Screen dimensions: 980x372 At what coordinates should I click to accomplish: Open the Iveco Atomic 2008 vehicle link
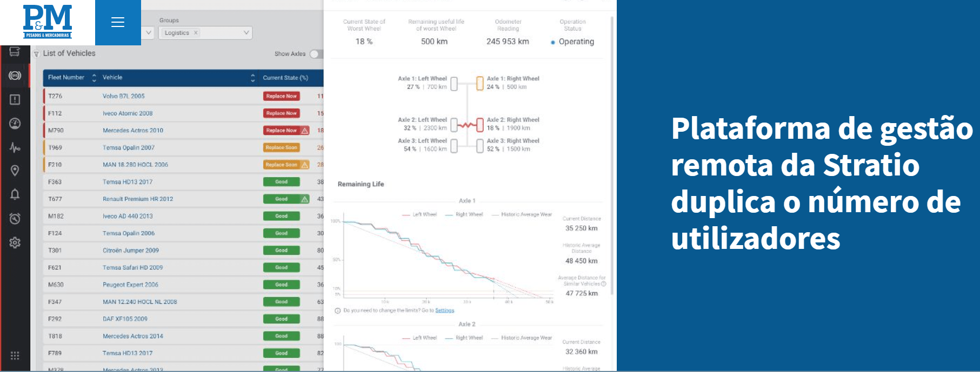coord(128,113)
